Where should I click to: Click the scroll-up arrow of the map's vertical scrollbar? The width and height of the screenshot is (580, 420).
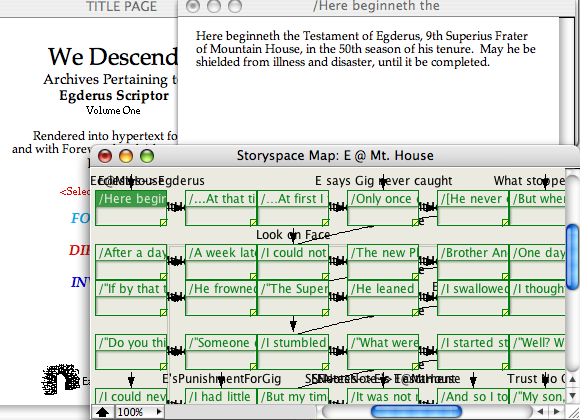[572, 379]
